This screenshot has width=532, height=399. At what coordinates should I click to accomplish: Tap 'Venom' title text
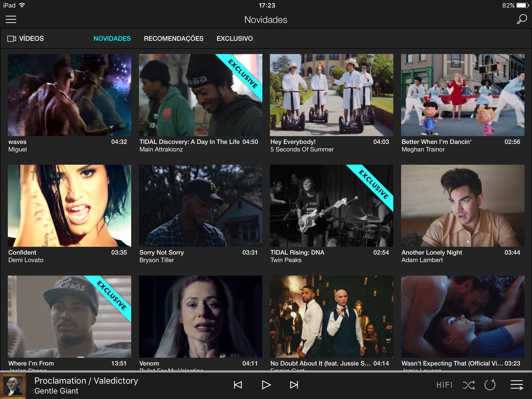coord(149,363)
